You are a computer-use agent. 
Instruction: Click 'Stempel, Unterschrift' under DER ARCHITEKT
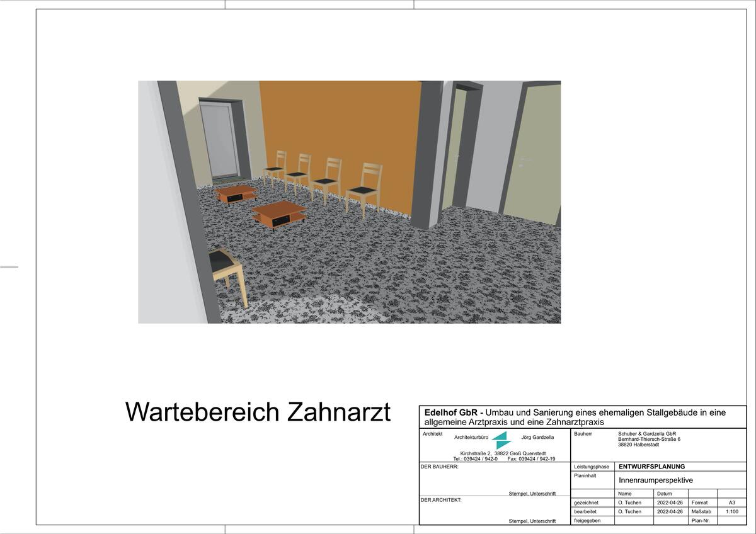(532, 521)
